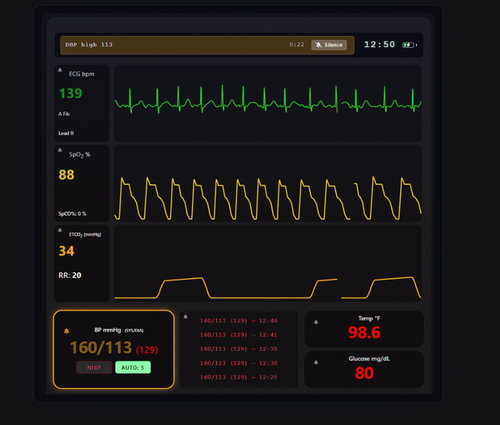This screenshot has height=425, width=500.
Task: Click the heart rate value 139
Action: coord(71,93)
